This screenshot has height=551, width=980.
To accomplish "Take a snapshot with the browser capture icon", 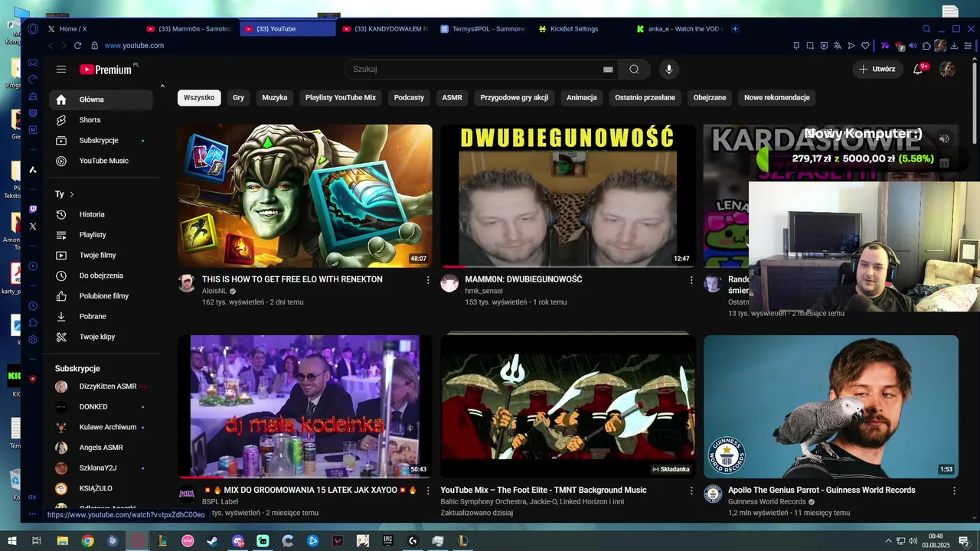I will point(810,46).
